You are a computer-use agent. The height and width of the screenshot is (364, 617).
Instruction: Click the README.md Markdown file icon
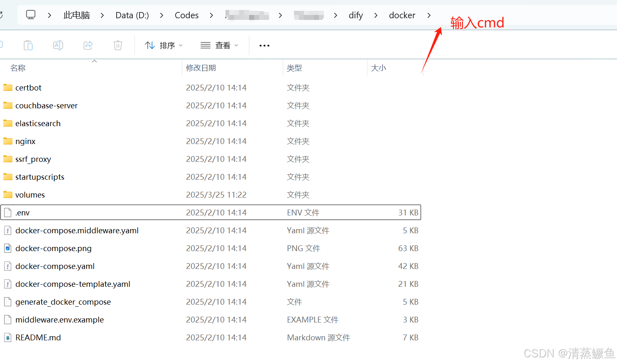pos(7,337)
